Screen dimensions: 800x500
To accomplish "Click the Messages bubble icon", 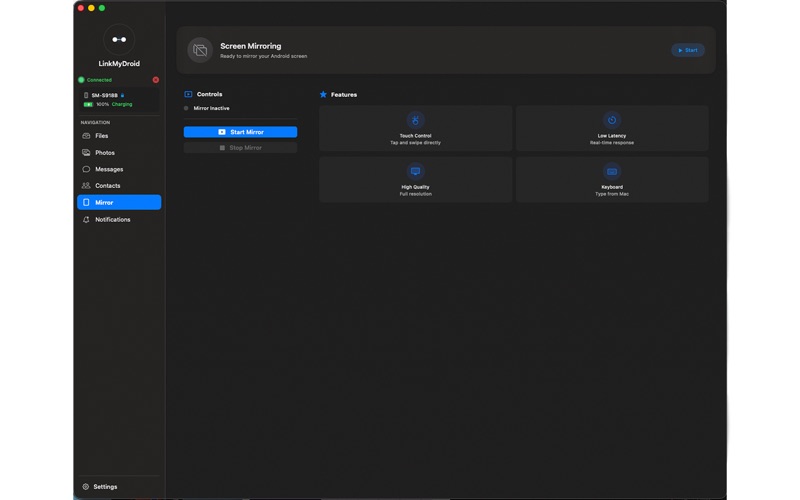I will pos(86,169).
